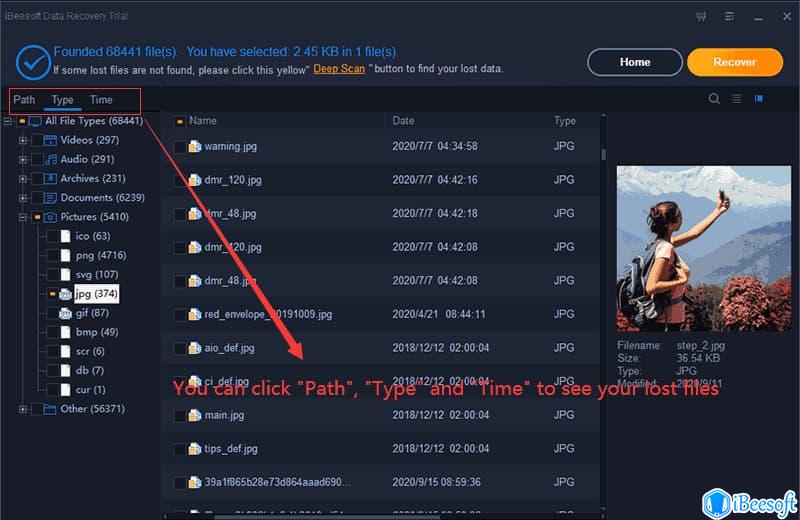Check the Videos (297) checkbox

37,140
